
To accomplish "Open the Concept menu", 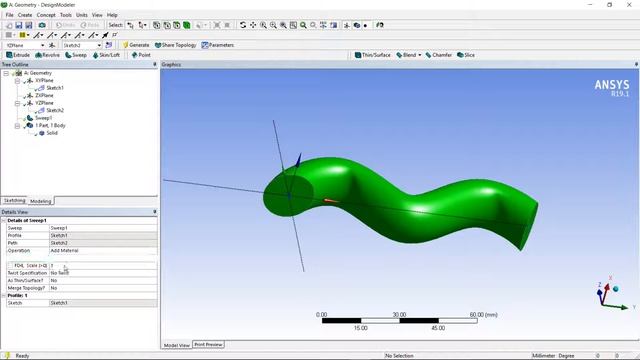I will pyautogui.click(x=46, y=15).
